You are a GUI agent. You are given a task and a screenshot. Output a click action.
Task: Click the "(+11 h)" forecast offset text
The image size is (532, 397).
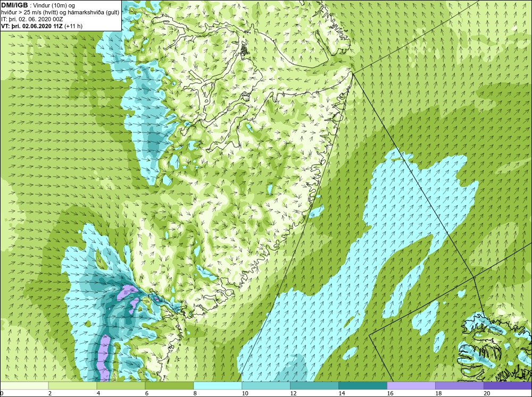pos(73,26)
